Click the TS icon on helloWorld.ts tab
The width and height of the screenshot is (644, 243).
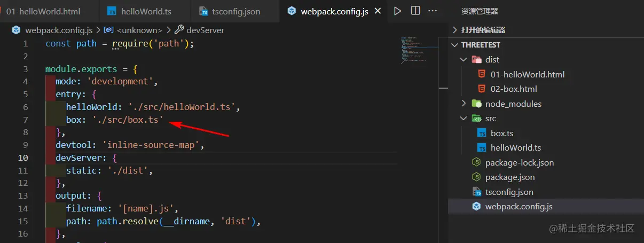112,12
